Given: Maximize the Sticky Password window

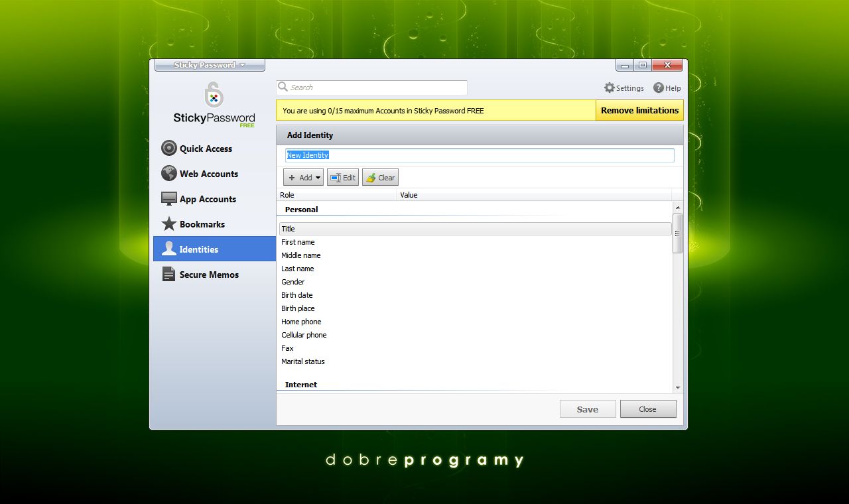Looking at the screenshot, I should point(643,65).
